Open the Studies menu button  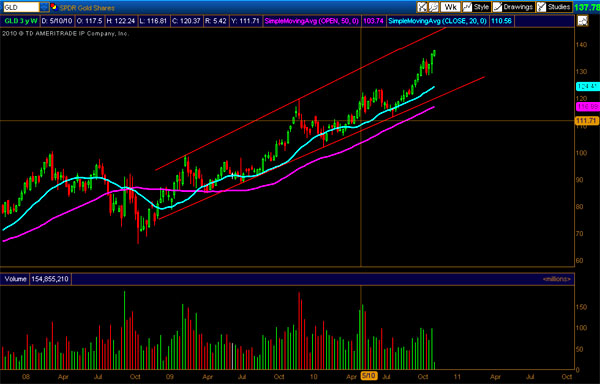554,7
